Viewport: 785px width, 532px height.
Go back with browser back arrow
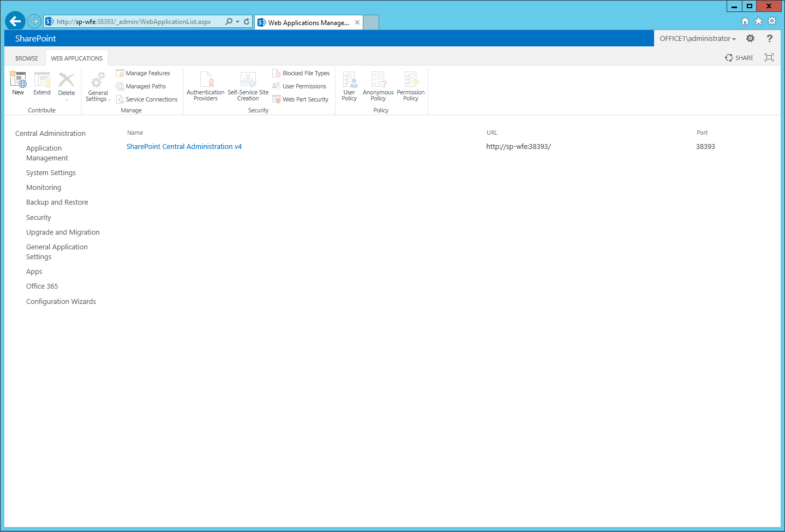pyautogui.click(x=15, y=22)
